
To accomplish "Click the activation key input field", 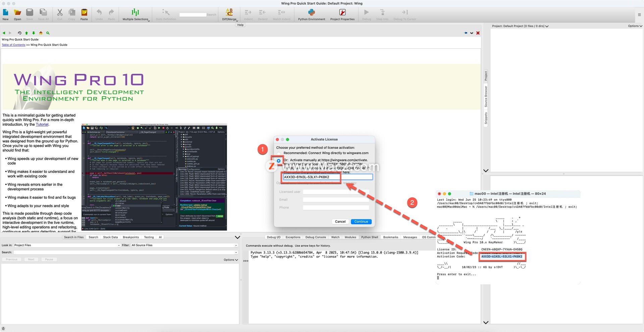I will [328, 177].
